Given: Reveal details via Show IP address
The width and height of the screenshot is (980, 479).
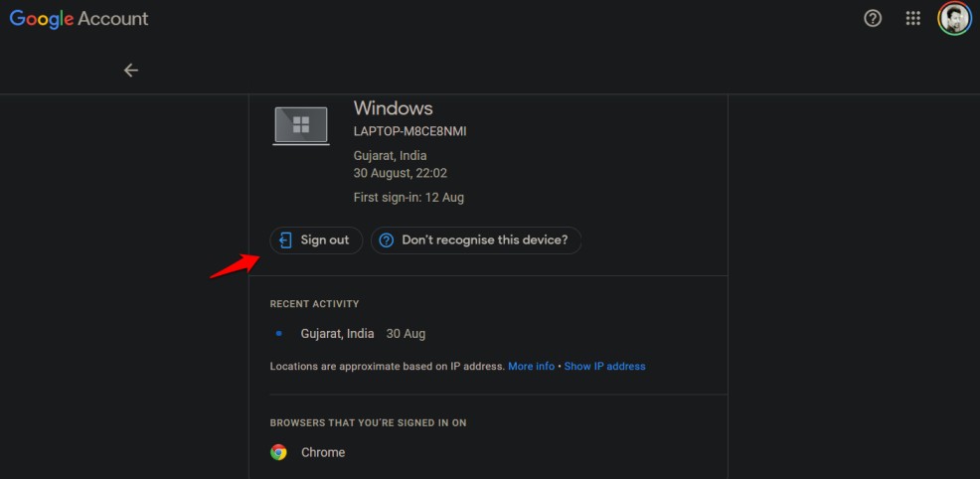Looking at the screenshot, I should [x=605, y=367].
